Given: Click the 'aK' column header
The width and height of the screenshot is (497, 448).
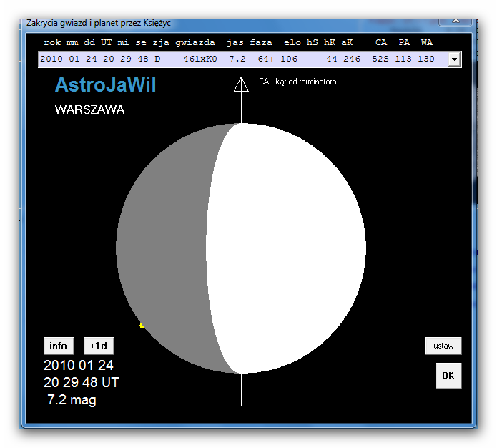Looking at the screenshot, I should (x=347, y=42).
